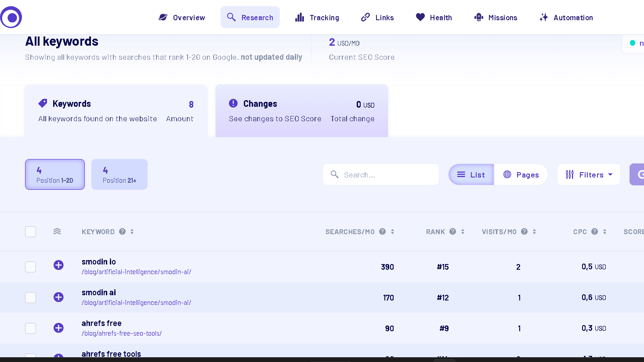The height and width of the screenshot is (362, 644).
Task: Open smodin io keyword page URL link
Action: [136, 272]
